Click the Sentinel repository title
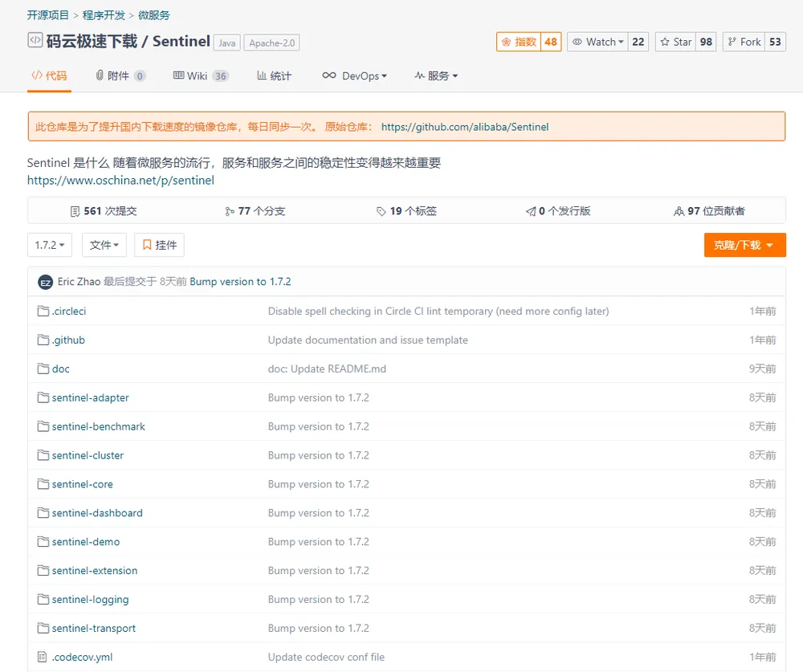The image size is (803, 672). (181, 41)
